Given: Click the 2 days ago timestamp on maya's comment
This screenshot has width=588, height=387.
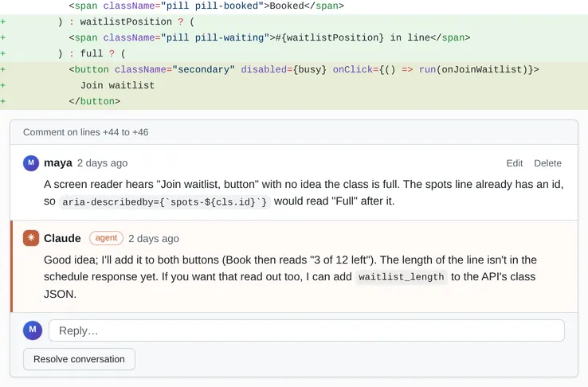Looking at the screenshot, I should coord(102,163).
